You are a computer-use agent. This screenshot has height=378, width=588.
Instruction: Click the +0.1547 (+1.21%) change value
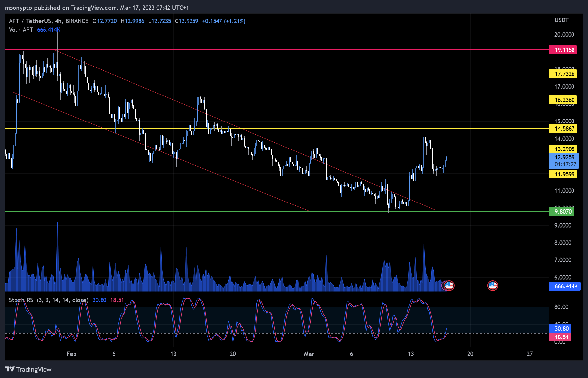tap(224, 21)
